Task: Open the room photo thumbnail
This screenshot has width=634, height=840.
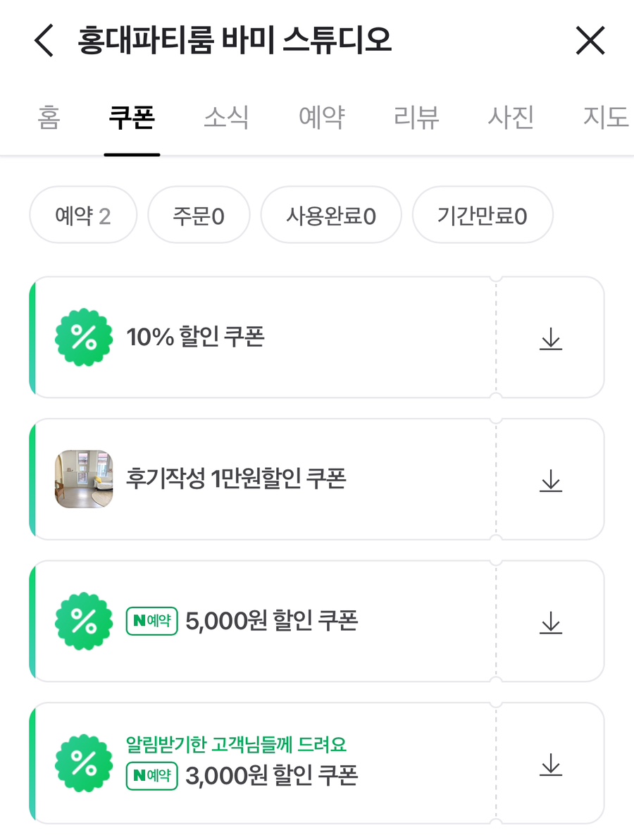Action: [84, 479]
